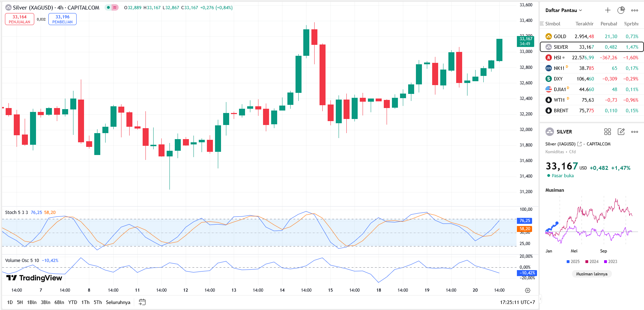Open the three-dot menu in SILVER details
The width and height of the screenshot is (644, 310).
[634, 132]
